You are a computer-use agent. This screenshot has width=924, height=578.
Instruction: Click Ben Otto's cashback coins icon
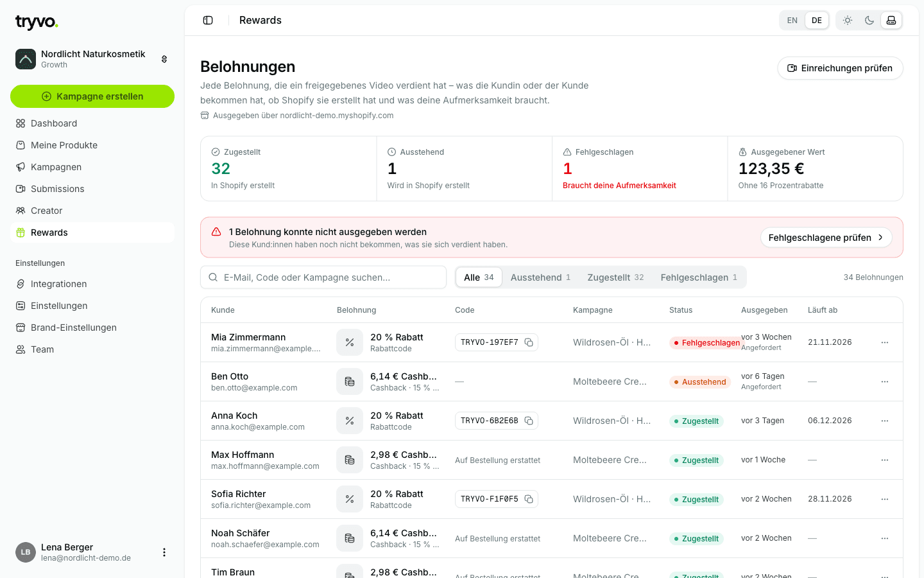pyautogui.click(x=350, y=381)
